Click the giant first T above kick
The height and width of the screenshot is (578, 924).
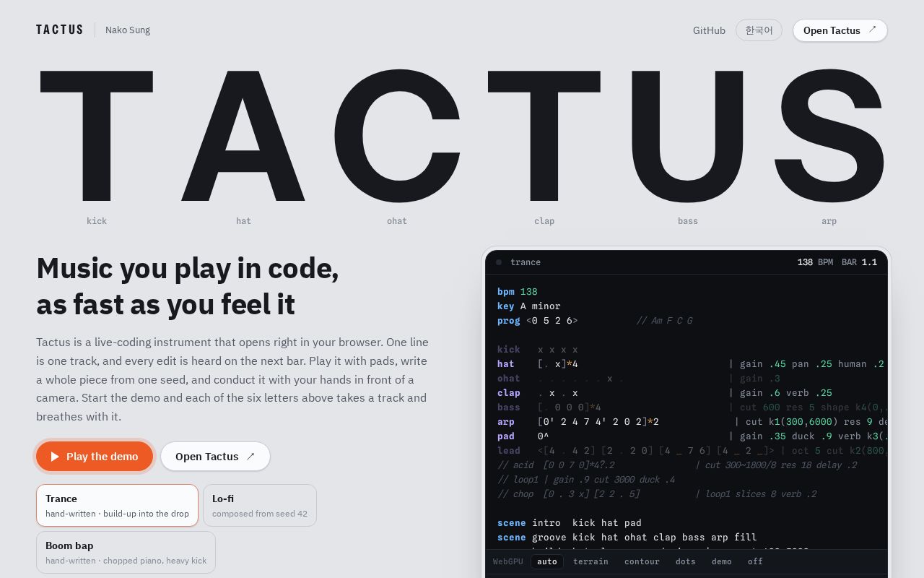coord(97,135)
